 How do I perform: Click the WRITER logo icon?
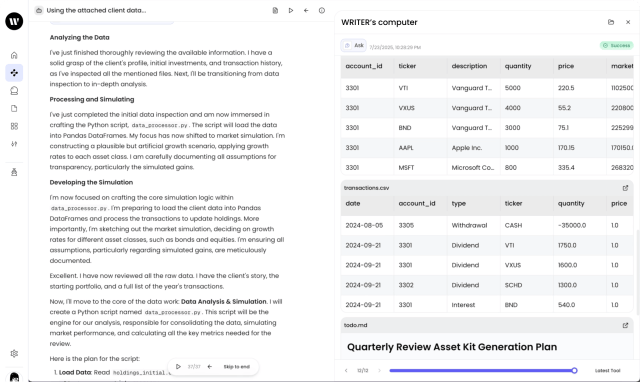[14, 21]
